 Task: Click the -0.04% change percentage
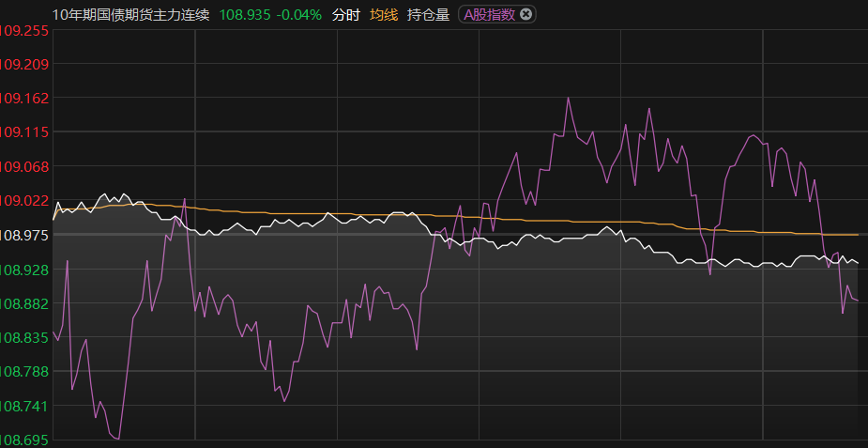pos(299,14)
